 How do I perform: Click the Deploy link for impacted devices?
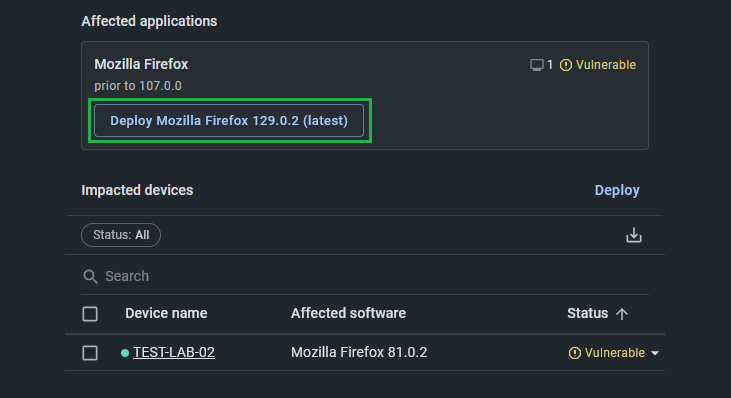pyautogui.click(x=617, y=190)
